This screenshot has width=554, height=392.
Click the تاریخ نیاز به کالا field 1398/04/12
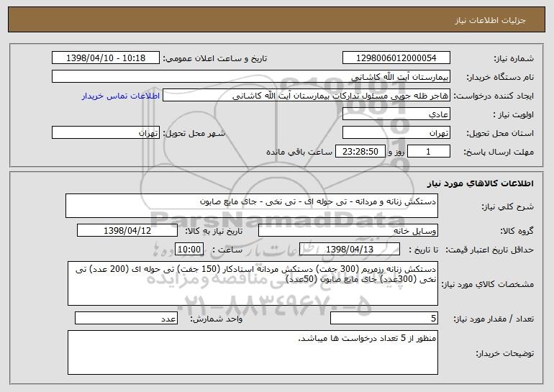pyautogui.click(x=127, y=230)
